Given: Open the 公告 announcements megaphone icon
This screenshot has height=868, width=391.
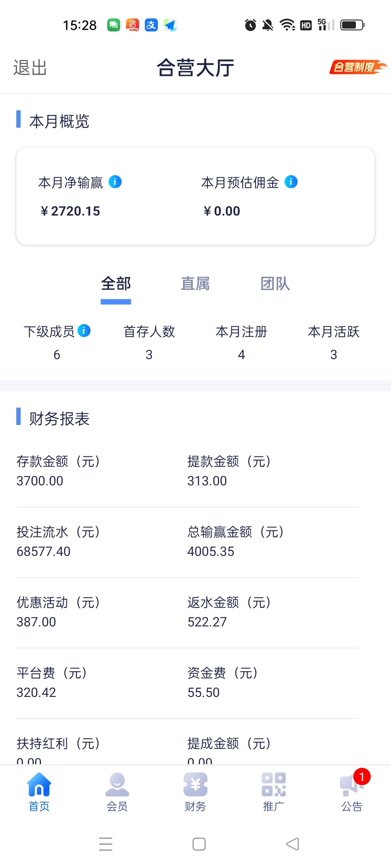Looking at the screenshot, I should point(351,785).
